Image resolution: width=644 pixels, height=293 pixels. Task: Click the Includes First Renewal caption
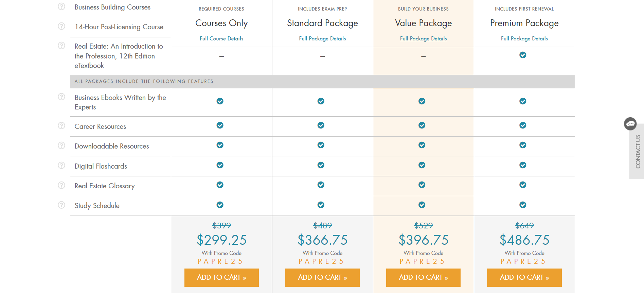pyautogui.click(x=524, y=9)
